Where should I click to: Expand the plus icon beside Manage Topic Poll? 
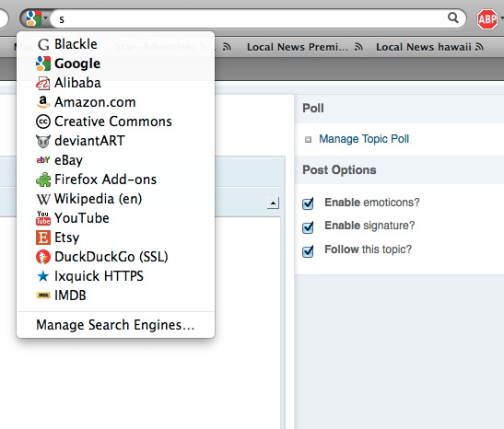308,140
